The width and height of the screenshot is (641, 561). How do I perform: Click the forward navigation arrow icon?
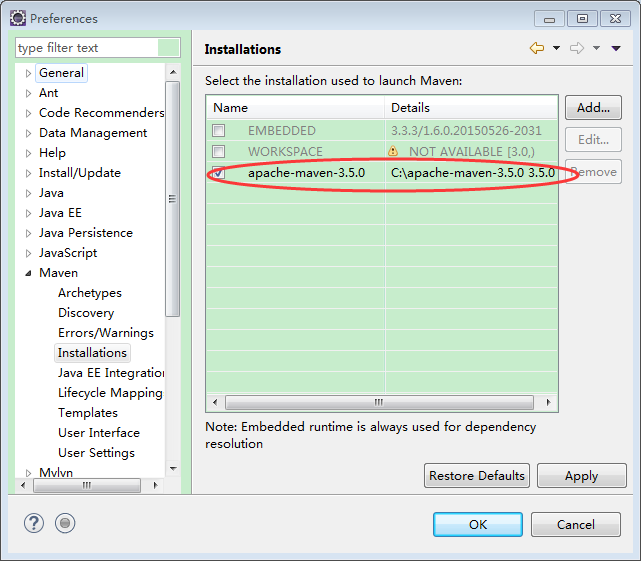[x=577, y=48]
